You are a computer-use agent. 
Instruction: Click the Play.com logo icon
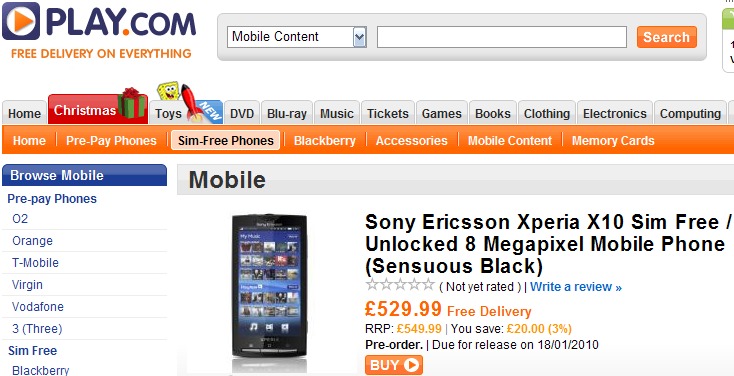(x=21, y=21)
